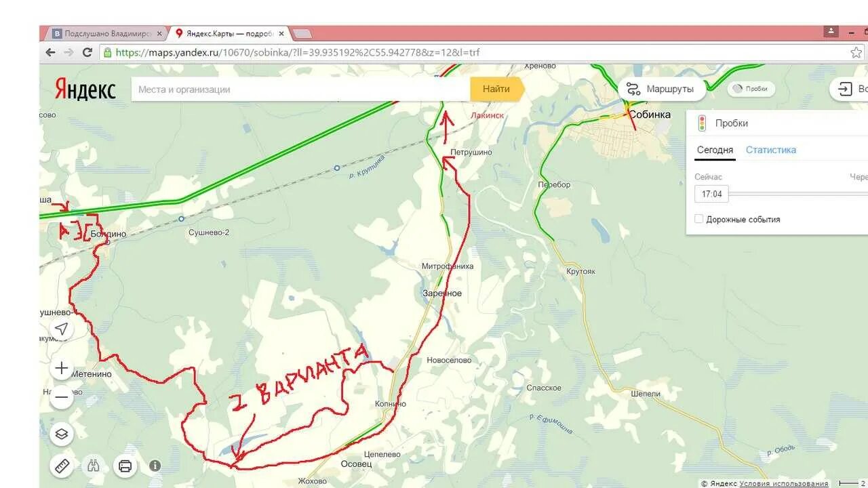Screen dimensions: 868x488
Task: Switch to Статистика tab
Action: tap(771, 150)
